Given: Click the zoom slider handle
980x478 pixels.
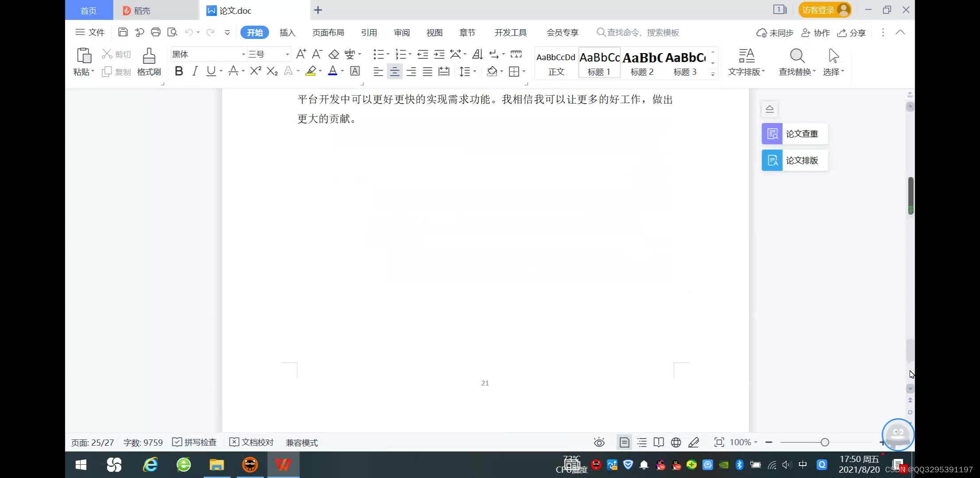Looking at the screenshot, I should click(x=824, y=442).
